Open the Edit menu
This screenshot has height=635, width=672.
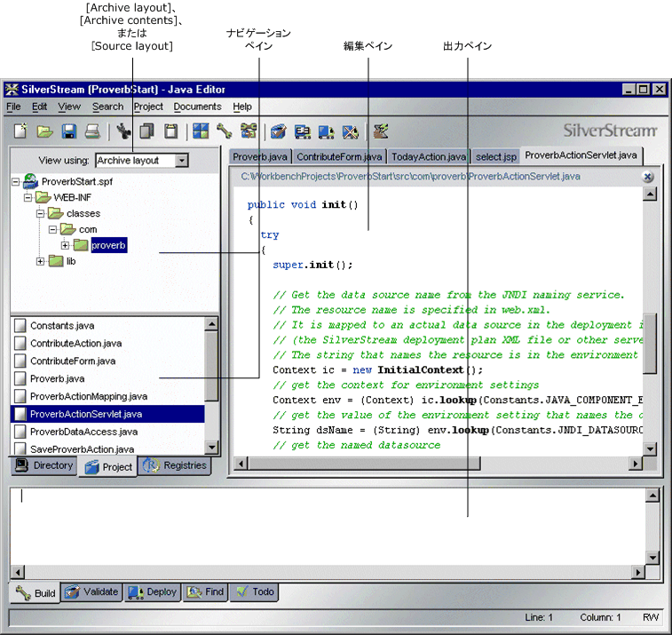(x=39, y=107)
